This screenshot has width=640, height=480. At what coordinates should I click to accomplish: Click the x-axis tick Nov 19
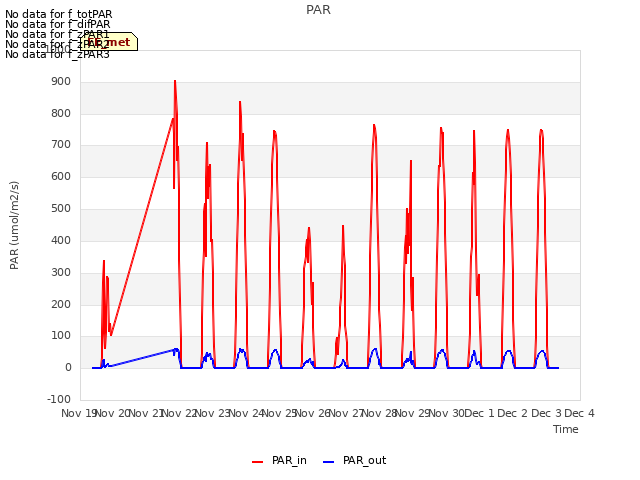pyautogui.click(x=78, y=413)
